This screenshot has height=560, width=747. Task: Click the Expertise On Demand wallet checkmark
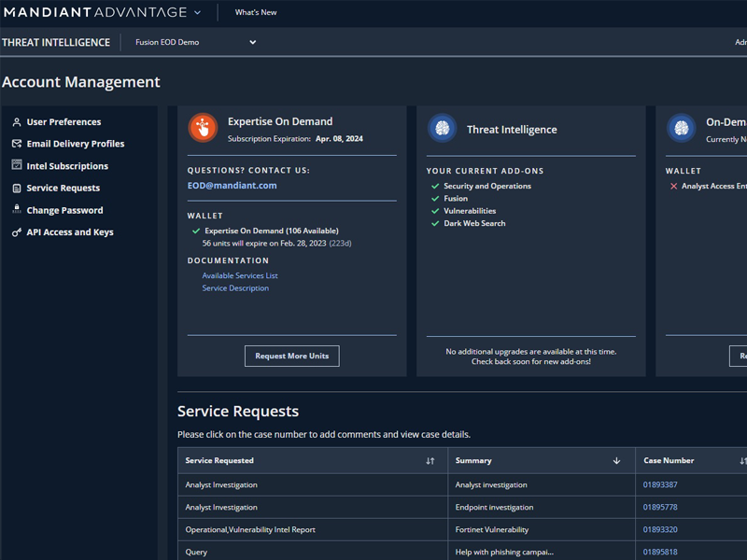[196, 231]
